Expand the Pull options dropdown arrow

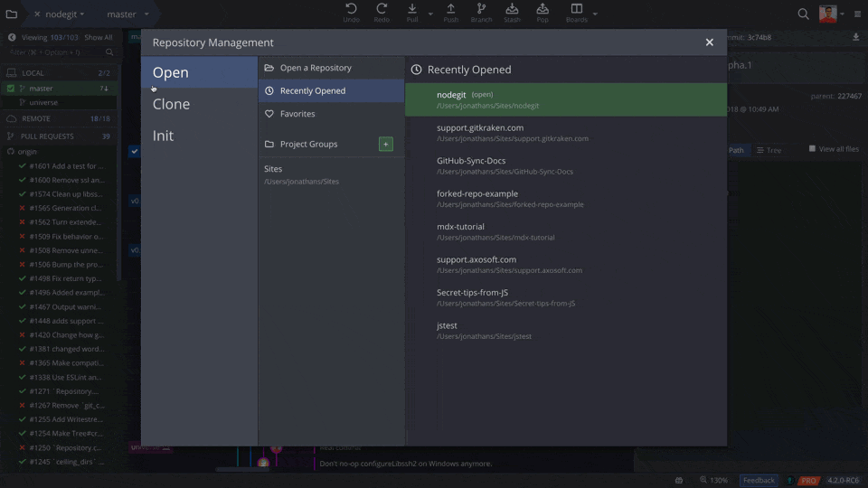tap(430, 14)
